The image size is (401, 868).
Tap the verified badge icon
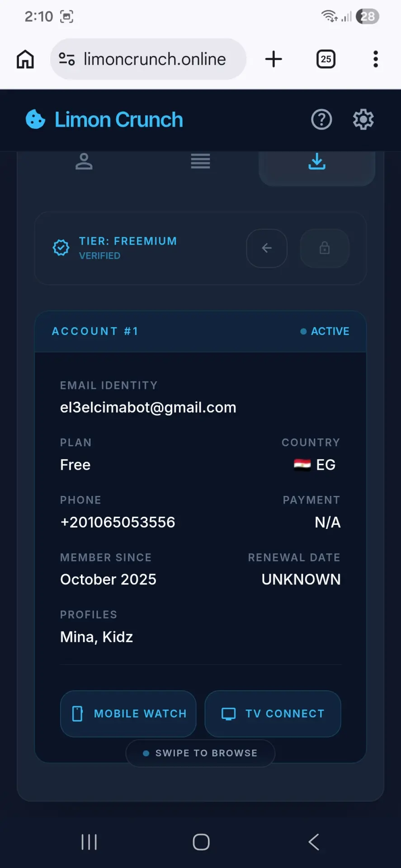point(61,248)
